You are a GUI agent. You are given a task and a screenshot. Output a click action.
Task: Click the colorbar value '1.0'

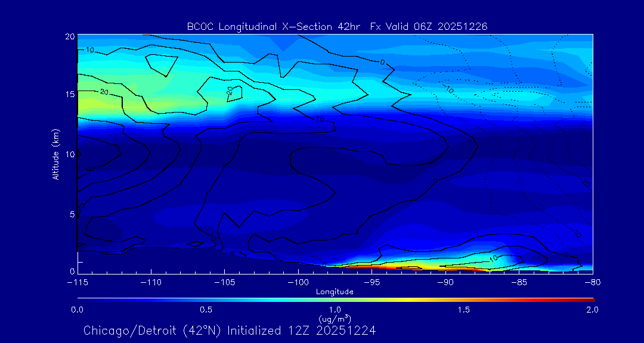[x=335, y=310]
